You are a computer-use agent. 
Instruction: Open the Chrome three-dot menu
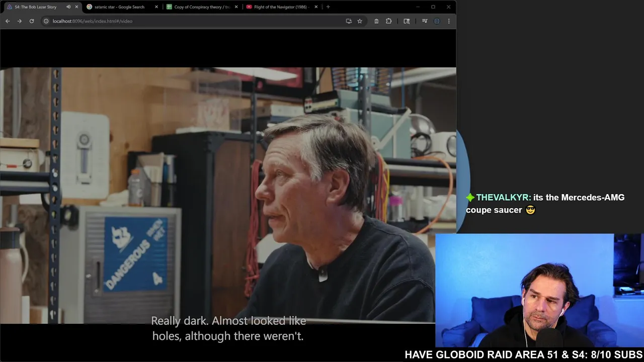[x=449, y=21]
